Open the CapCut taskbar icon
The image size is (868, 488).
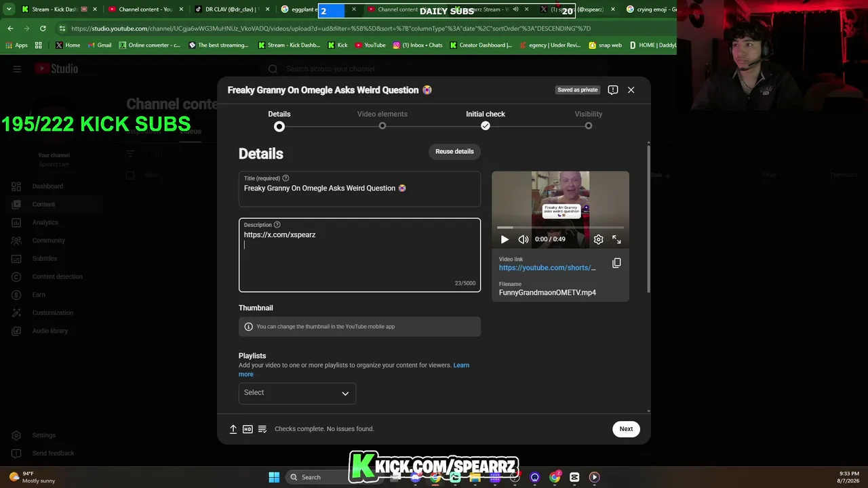[x=574, y=477]
